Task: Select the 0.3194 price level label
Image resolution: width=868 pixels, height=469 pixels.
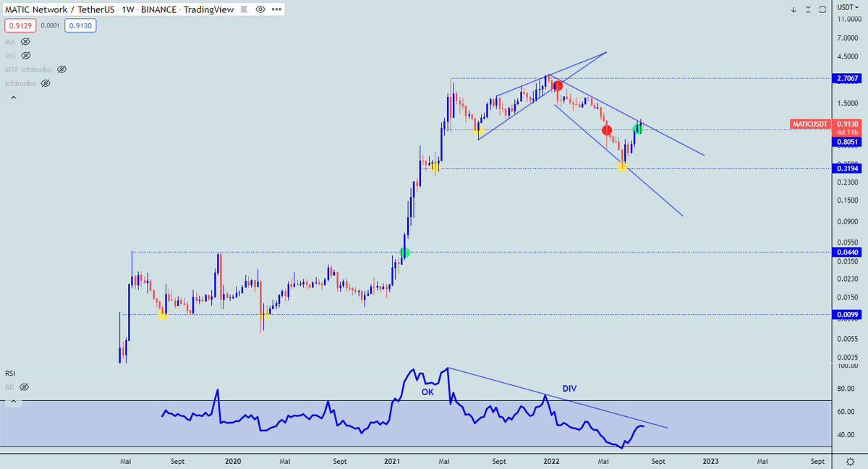Action: 847,168
